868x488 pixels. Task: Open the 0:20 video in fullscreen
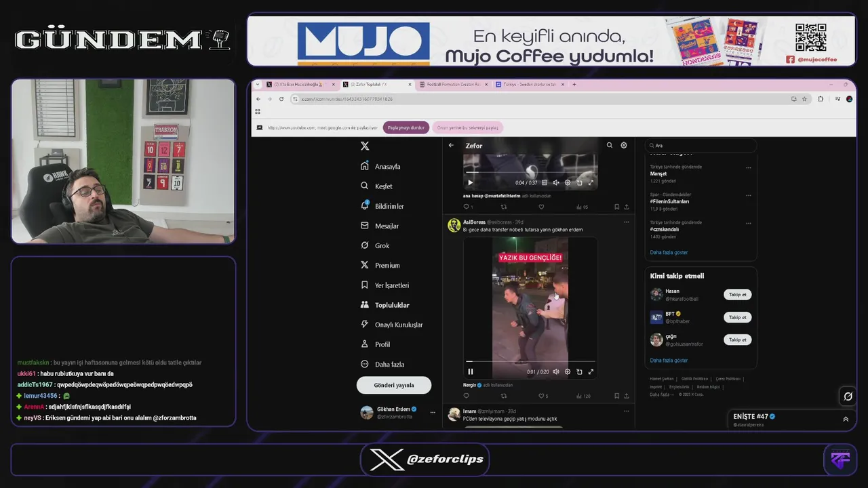point(591,371)
